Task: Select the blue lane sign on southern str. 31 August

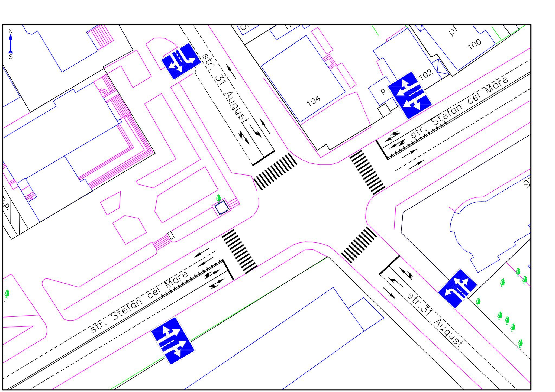Action: coord(457,289)
